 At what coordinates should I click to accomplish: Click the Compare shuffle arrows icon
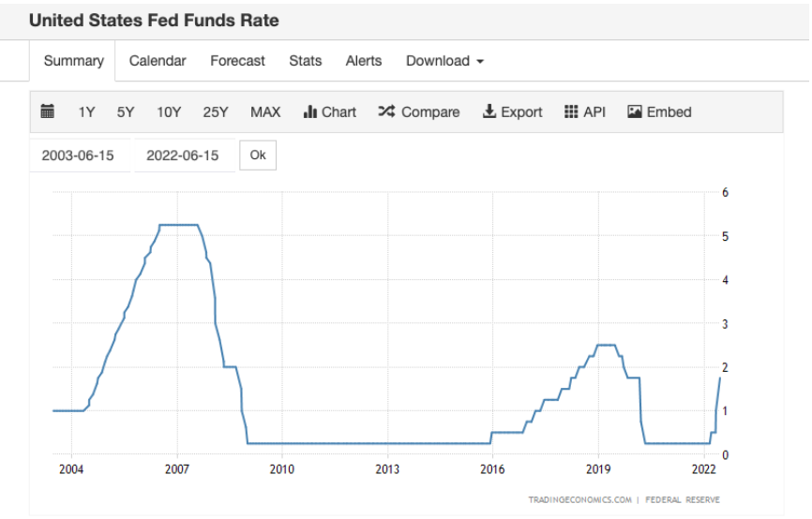pos(386,111)
